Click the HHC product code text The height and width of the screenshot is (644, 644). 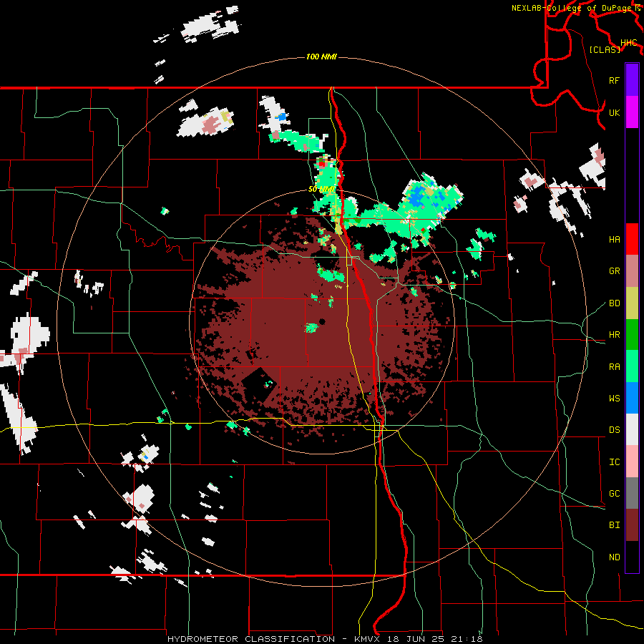click(628, 43)
